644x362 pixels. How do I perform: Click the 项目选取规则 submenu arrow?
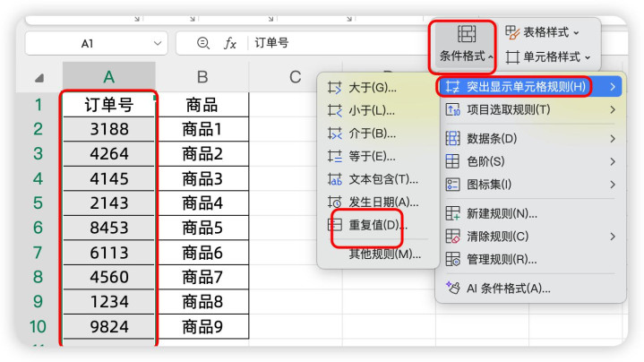click(x=613, y=109)
